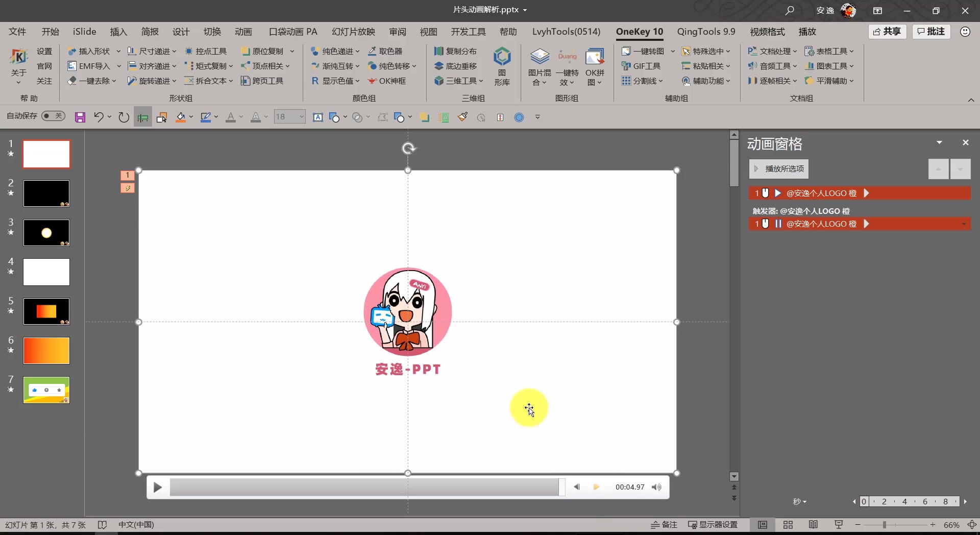The image size is (980, 535).
Task: Play the video with the play button
Action: [158, 488]
